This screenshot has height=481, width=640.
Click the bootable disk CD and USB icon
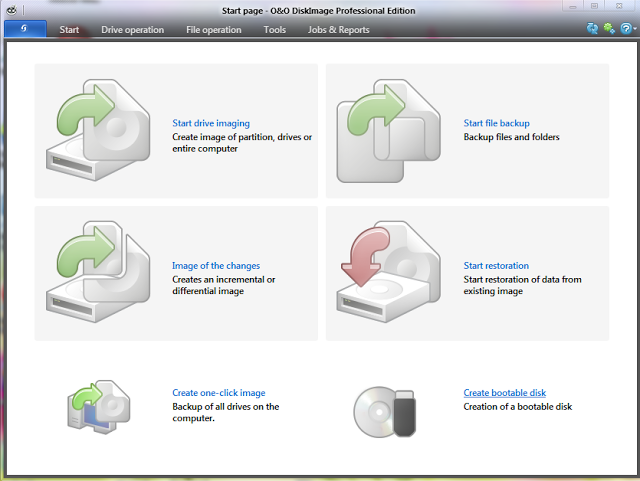[x=384, y=412]
